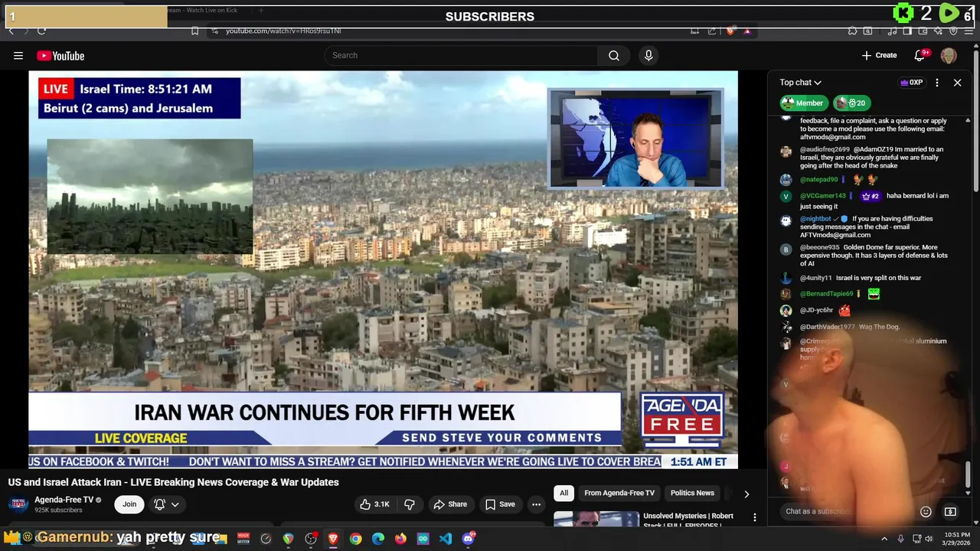The height and width of the screenshot is (551, 980).
Task: Toggle the channel notification bell
Action: [x=159, y=504]
